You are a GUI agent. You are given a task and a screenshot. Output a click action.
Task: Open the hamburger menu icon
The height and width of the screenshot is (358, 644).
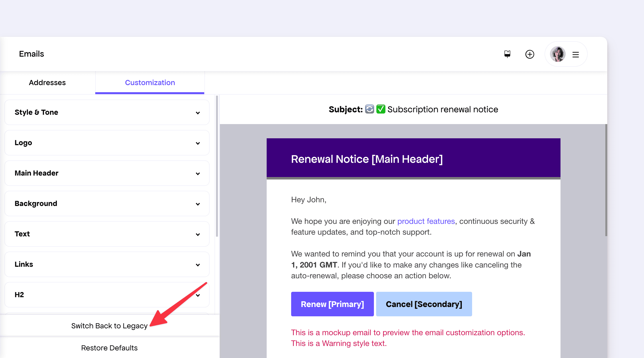575,54
